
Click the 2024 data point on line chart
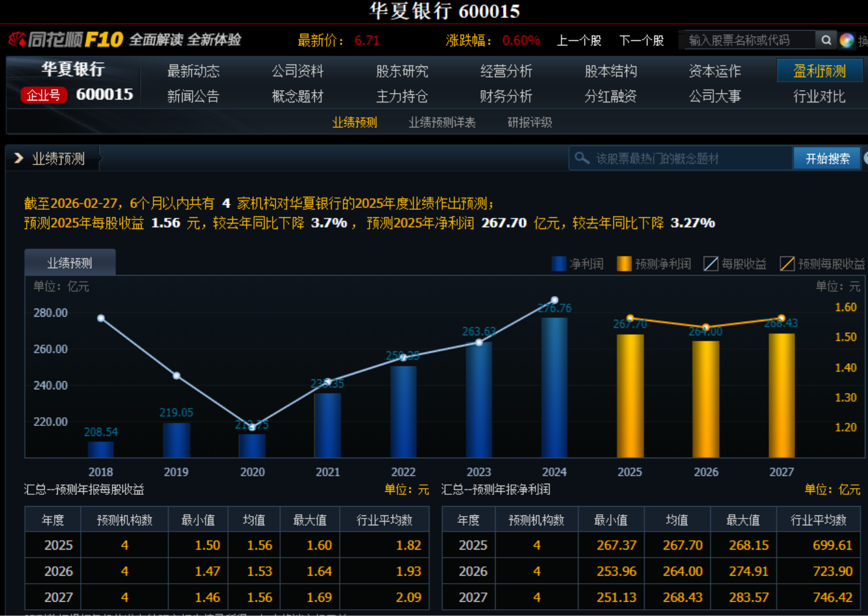pyautogui.click(x=554, y=301)
